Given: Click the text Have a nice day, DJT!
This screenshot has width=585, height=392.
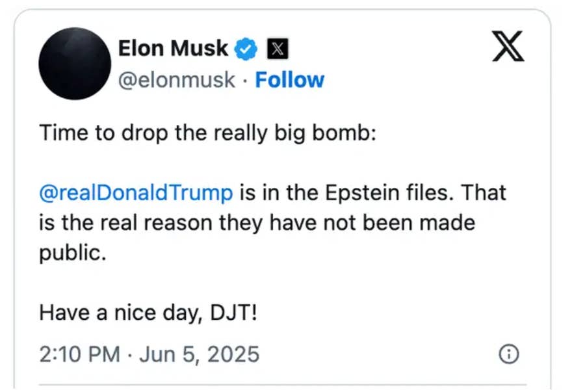Looking at the screenshot, I should [x=148, y=312].
